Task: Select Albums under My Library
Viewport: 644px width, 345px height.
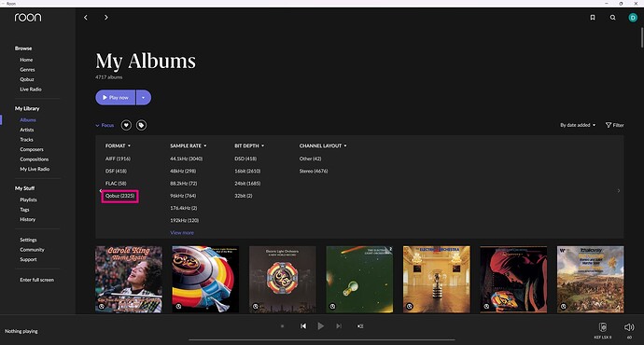Action: coord(28,120)
